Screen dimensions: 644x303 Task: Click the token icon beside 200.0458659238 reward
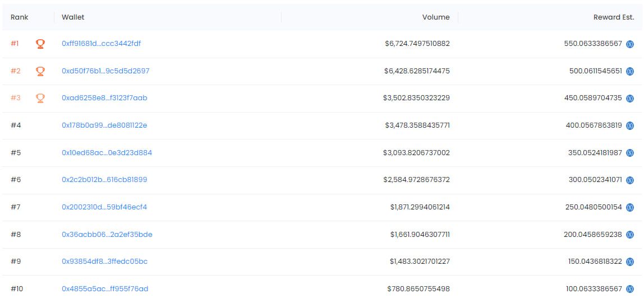coord(629,235)
